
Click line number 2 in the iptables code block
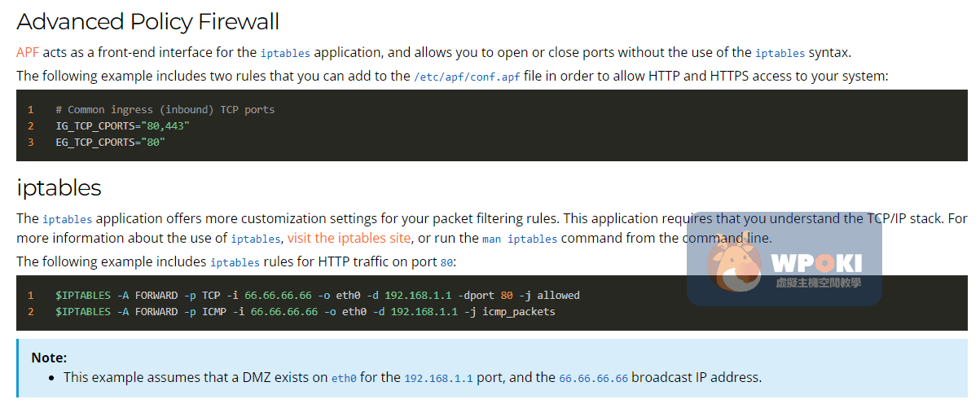[30, 311]
